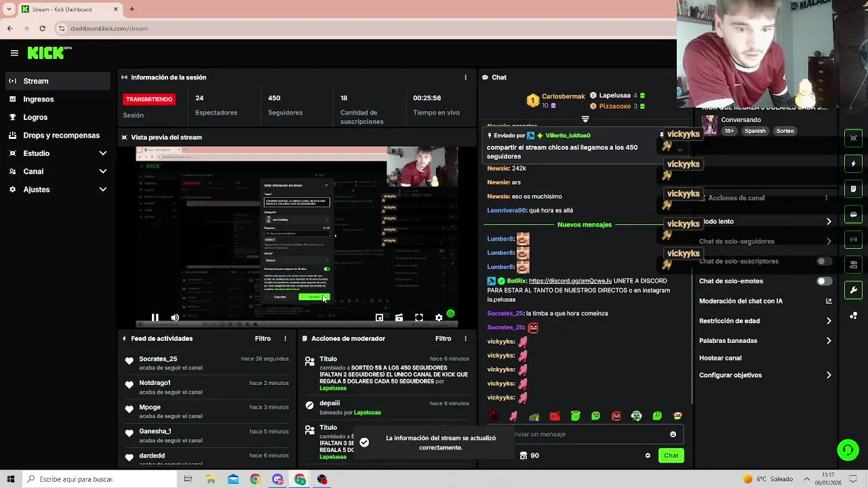Open Acciones de moderador options menu

[x=465, y=338]
